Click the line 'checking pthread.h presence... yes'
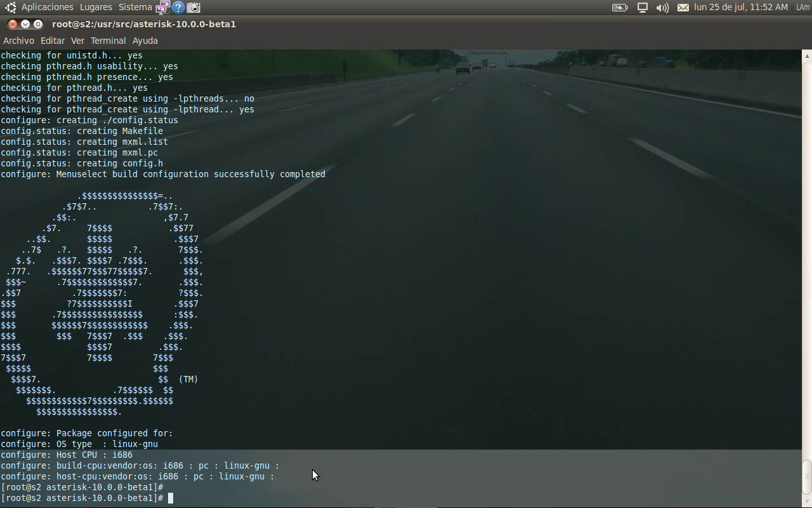 click(x=87, y=77)
